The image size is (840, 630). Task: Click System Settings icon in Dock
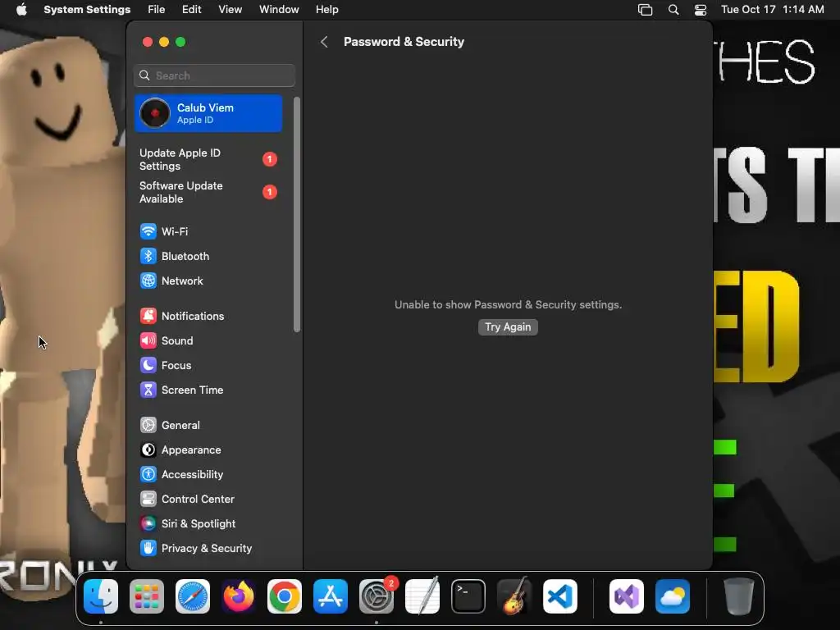(x=377, y=596)
